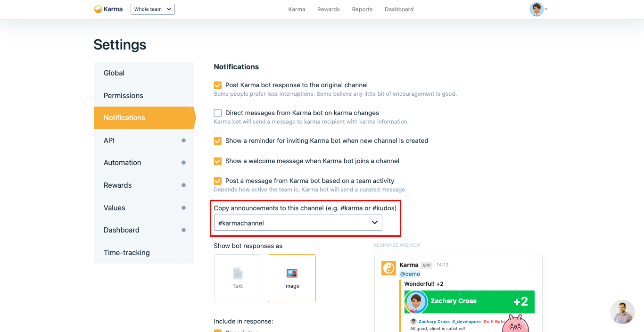
Task: Enable Direct messages from Karma bot checkbox
Action: (x=218, y=113)
